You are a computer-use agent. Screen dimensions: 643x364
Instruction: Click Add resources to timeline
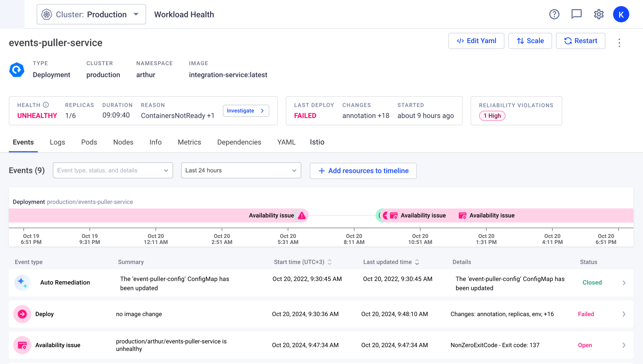click(363, 171)
